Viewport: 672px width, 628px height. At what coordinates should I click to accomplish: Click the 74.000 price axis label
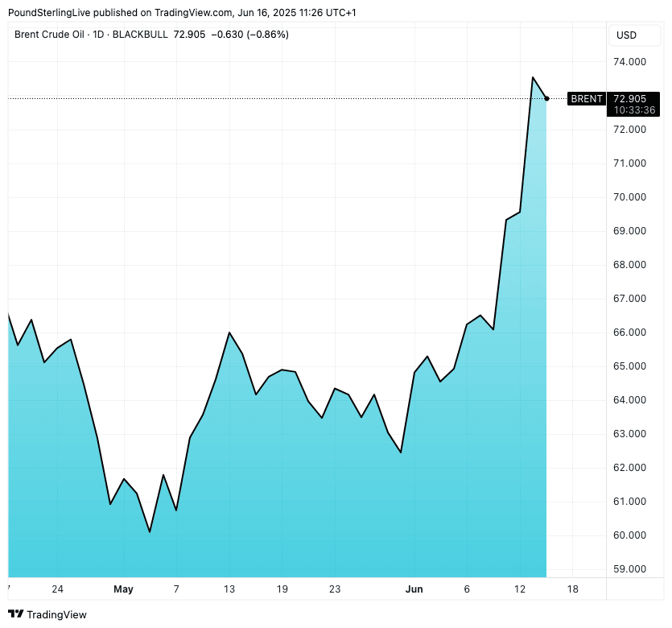click(x=629, y=62)
